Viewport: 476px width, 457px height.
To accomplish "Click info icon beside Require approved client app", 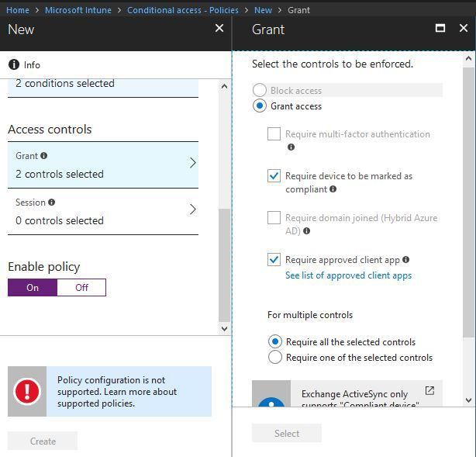I will coord(406,260).
